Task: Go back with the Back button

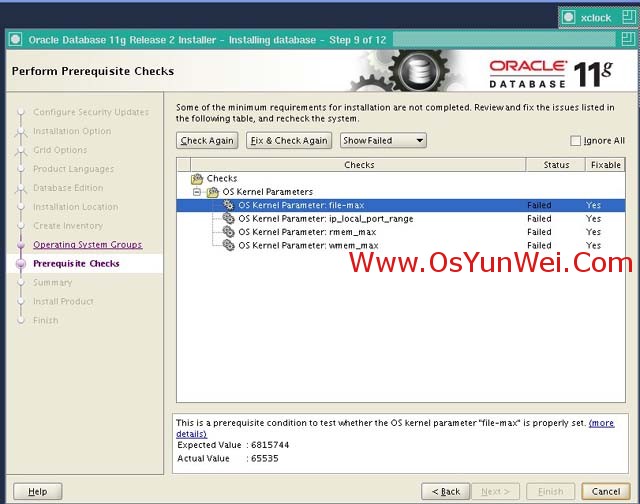Action: 446,491
